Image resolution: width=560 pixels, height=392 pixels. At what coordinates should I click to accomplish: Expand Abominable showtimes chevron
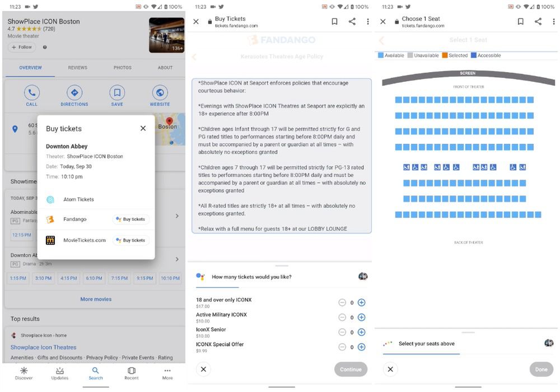177,216
